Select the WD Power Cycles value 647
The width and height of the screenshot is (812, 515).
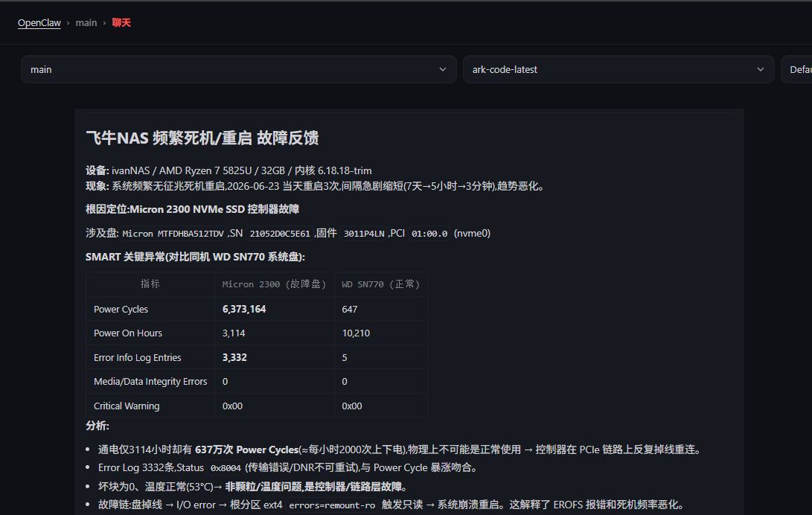(350, 309)
